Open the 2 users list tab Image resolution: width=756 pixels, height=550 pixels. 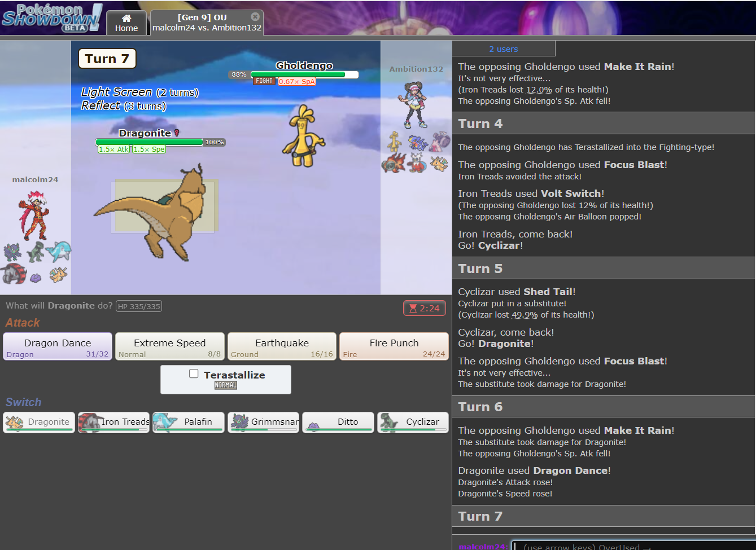coord(503,49)
